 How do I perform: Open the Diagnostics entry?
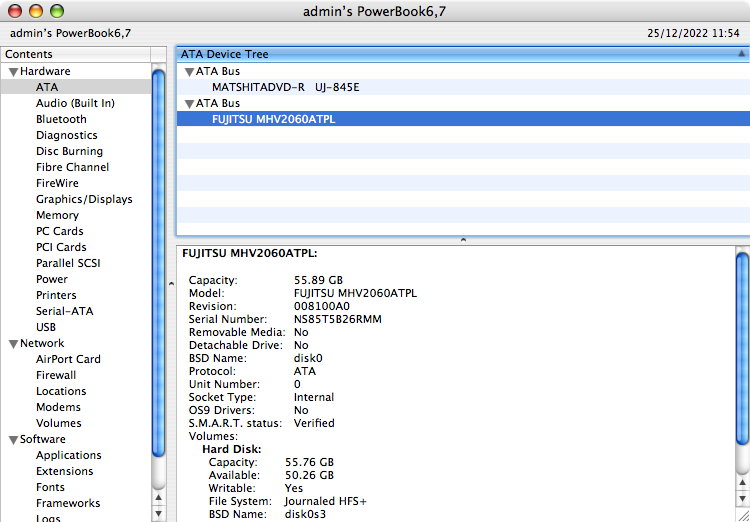[x=66, y=135]
